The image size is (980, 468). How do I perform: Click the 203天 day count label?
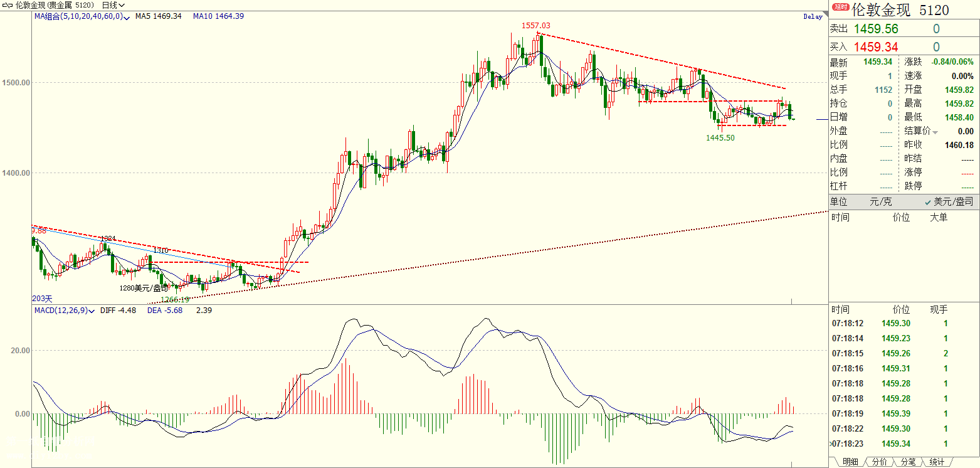coord(43,299)
